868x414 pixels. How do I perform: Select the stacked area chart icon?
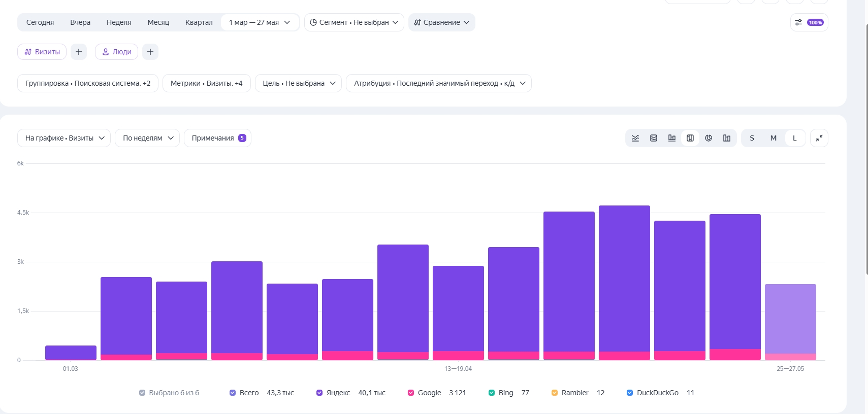click(x=654, y=138)
